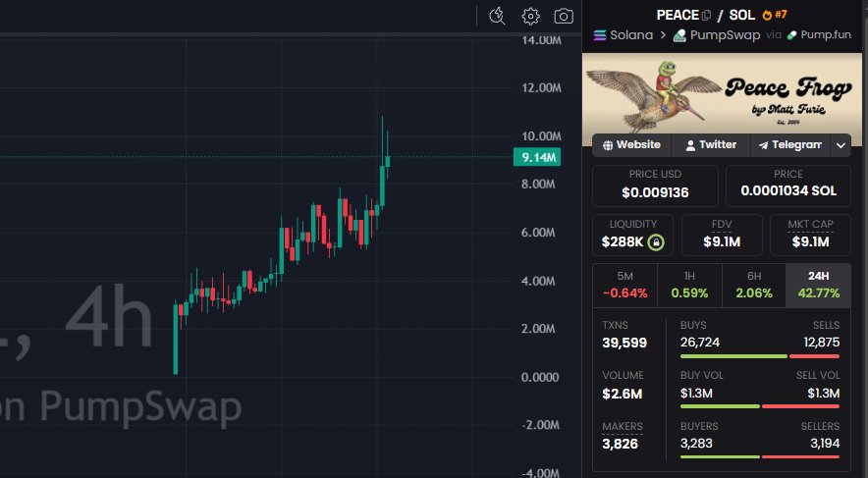
Task: Select the 6H timeframe tab
Action: click(754, 286)
